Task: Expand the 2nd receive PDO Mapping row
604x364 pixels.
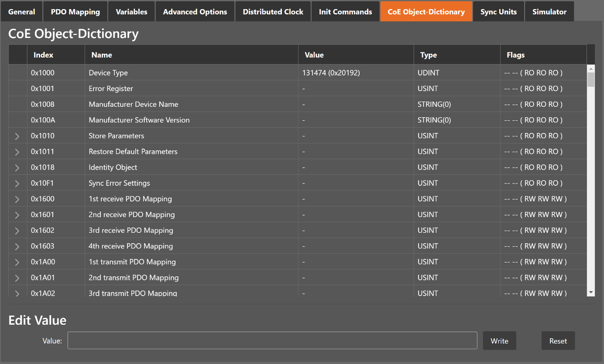Action: (17, 215)
